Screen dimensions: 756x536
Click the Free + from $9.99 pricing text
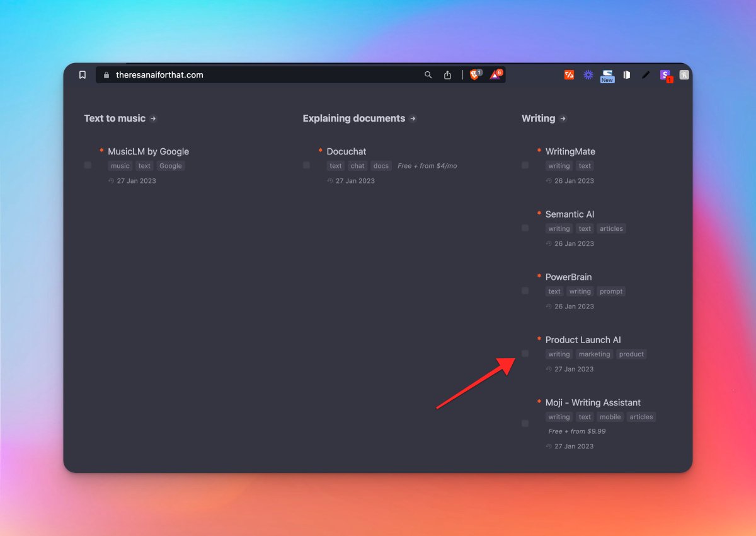coord(577,431)
